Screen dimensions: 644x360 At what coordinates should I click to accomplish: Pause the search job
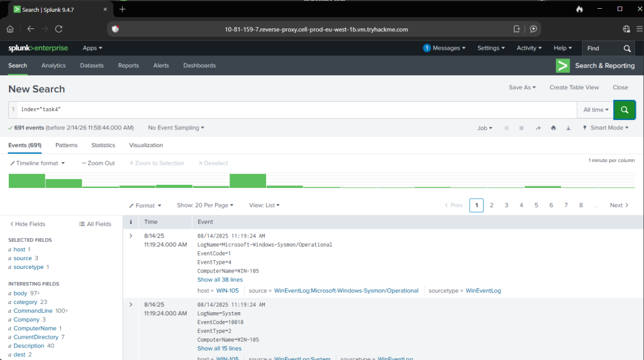pos(506,128)
